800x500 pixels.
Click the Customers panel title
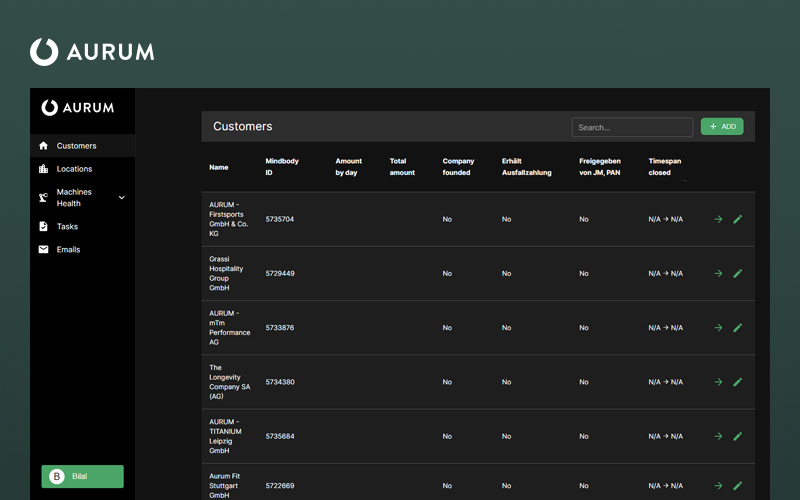point(242,127)
